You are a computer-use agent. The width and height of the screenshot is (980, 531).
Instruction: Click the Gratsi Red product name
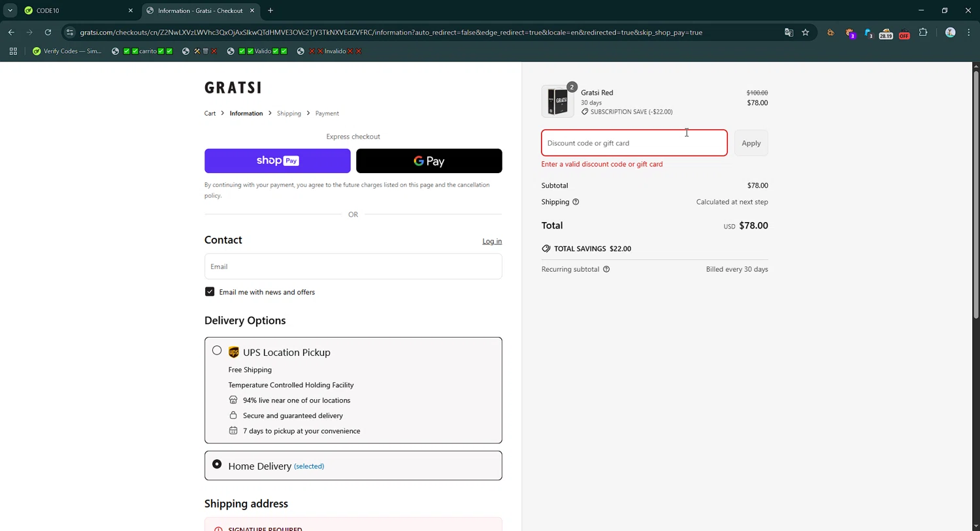(597, 93)
